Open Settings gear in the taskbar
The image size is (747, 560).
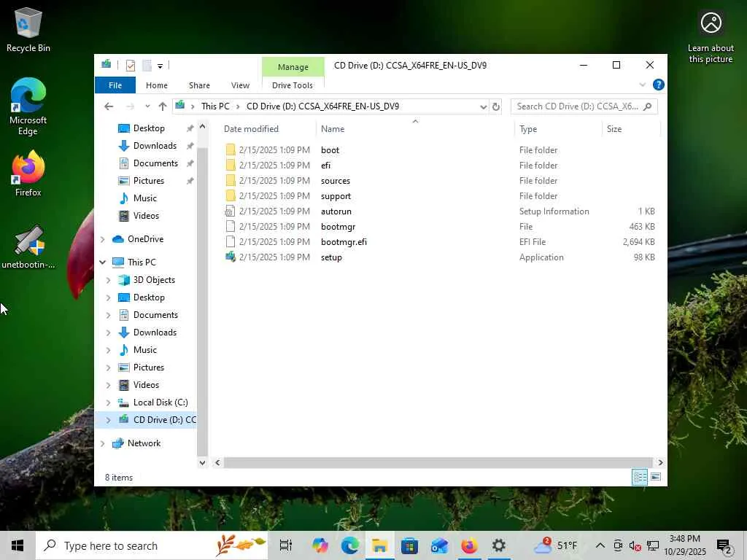tap(499, 545)
